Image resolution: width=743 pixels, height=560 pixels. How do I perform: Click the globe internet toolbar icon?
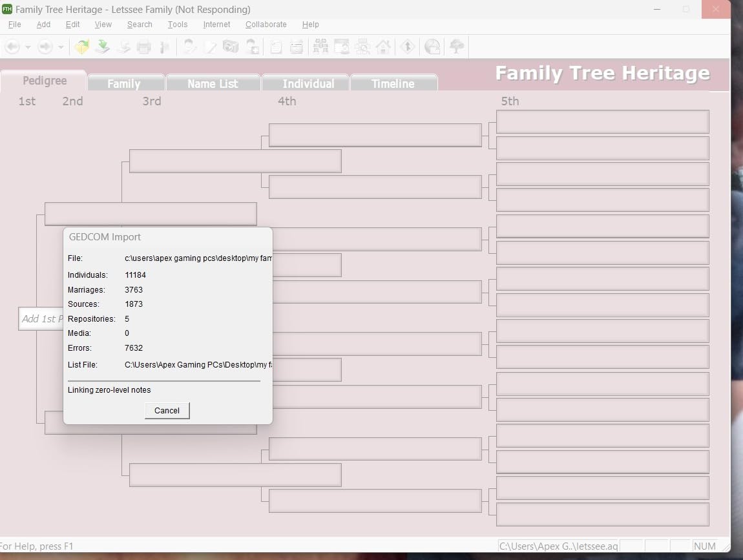point(432,47)
